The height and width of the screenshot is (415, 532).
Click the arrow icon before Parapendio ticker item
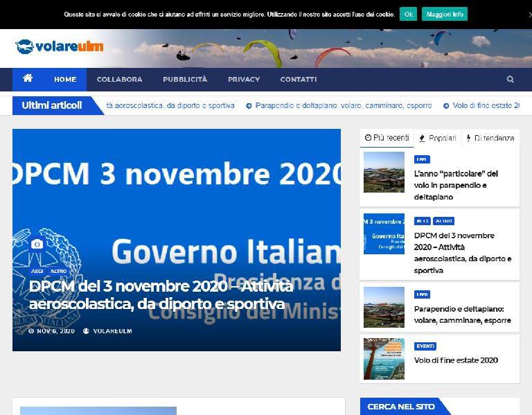[249, 106]
